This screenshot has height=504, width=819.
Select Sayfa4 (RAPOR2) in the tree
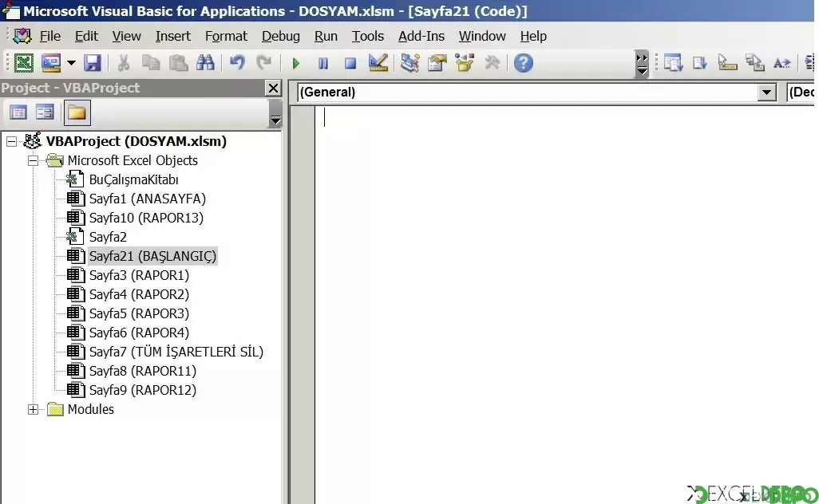(x=139, y=295)
